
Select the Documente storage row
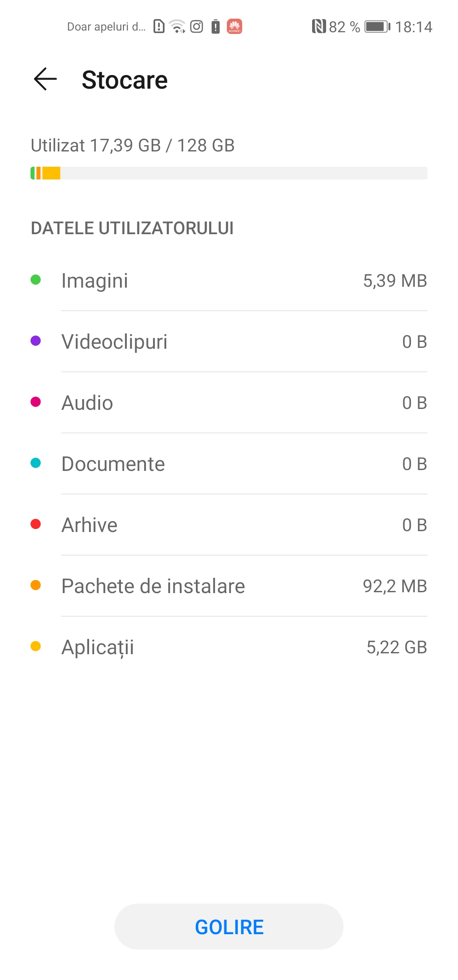point(229,464)
